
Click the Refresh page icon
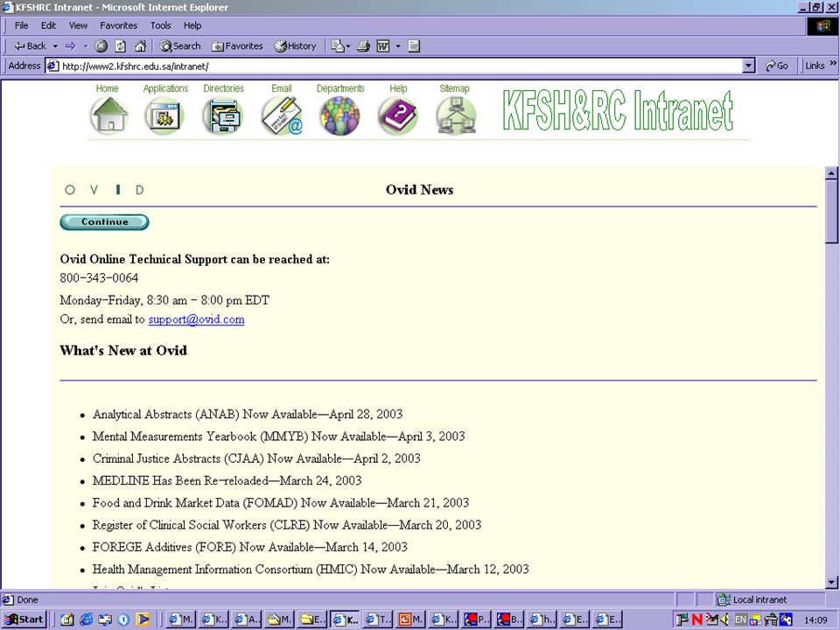(121, 46)
